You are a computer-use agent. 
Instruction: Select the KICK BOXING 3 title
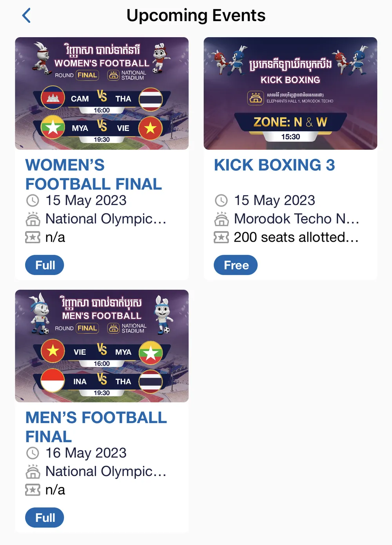274,165
